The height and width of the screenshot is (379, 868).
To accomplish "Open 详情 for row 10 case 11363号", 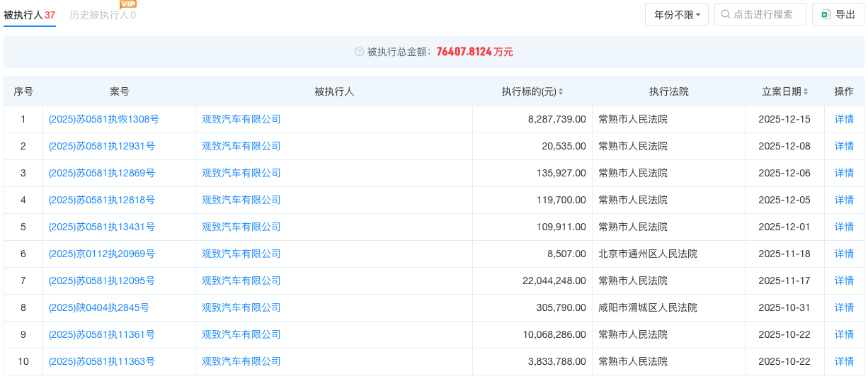I will (x=844, y=361).
